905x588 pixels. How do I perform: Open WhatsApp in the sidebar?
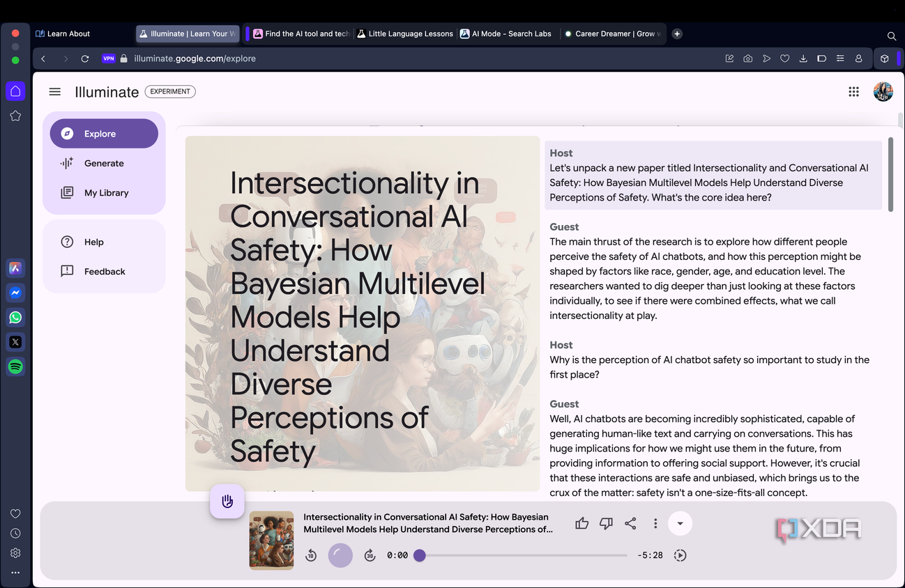[x=15, y=318]
